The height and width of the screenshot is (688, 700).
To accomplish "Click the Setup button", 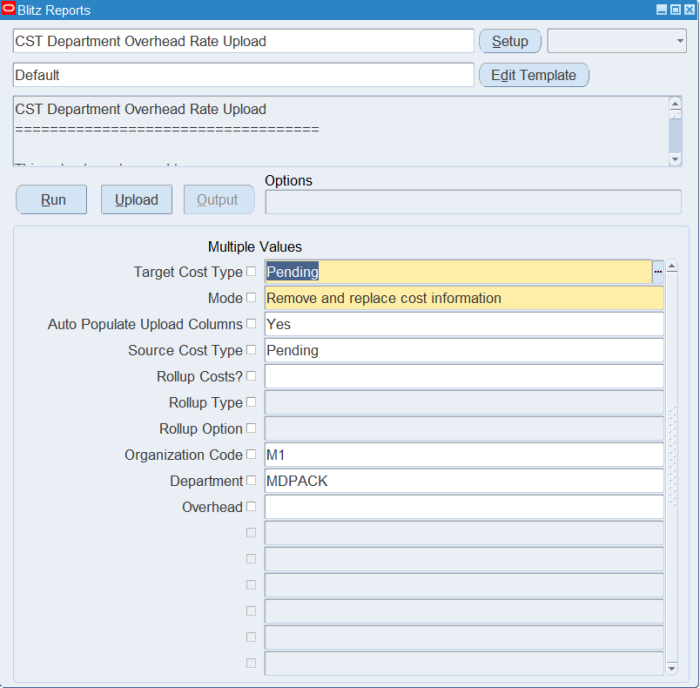I will [510, 41].
